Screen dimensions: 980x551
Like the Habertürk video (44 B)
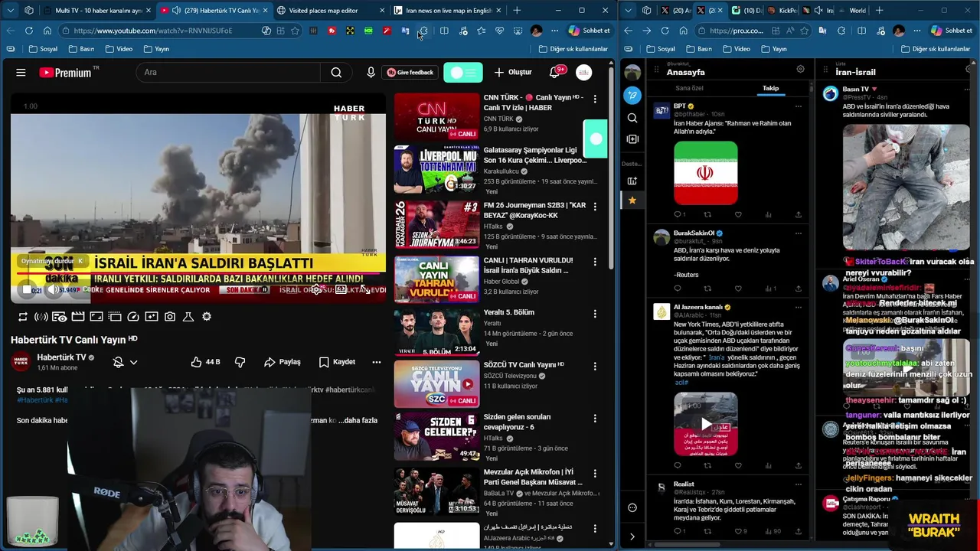tap(205, 362)
